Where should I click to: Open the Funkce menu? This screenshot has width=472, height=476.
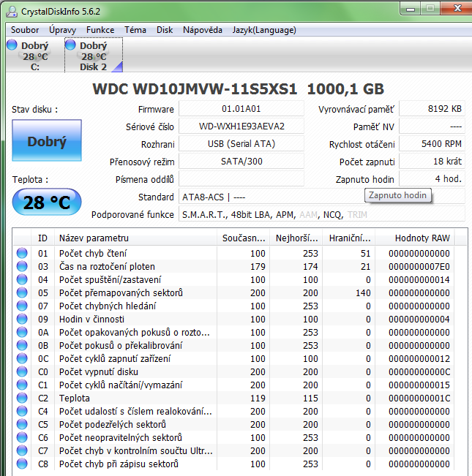tap(100, 30)
